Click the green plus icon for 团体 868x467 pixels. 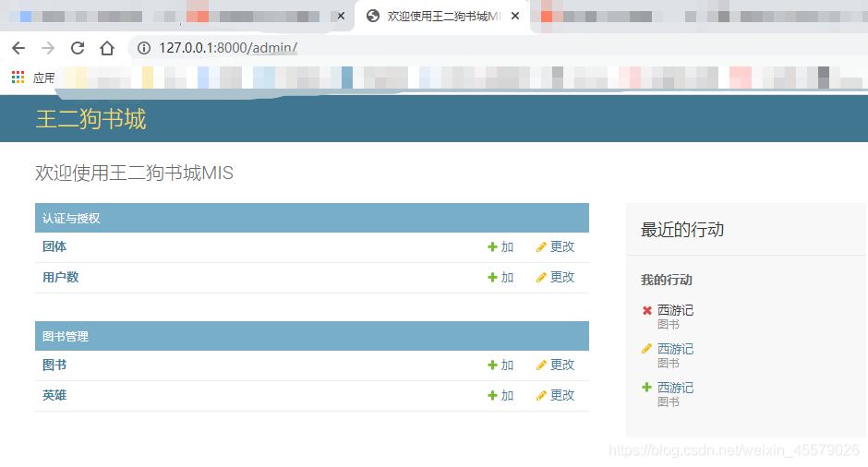[492, 246]
